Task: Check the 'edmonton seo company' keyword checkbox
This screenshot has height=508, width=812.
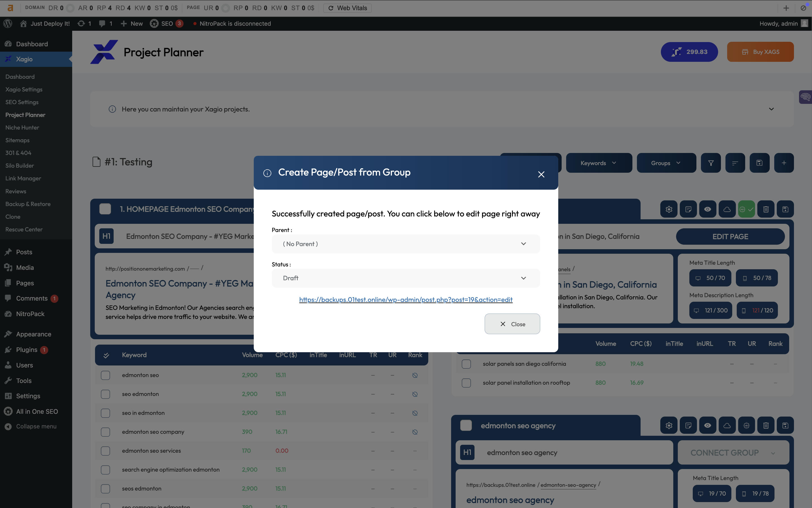Action: click(x=105, y=432)
